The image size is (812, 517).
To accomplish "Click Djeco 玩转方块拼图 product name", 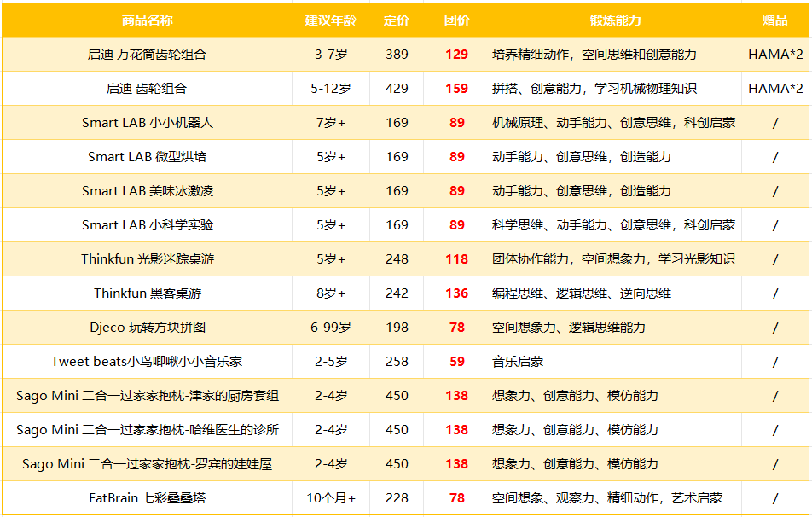I will [x=147, y=328].
